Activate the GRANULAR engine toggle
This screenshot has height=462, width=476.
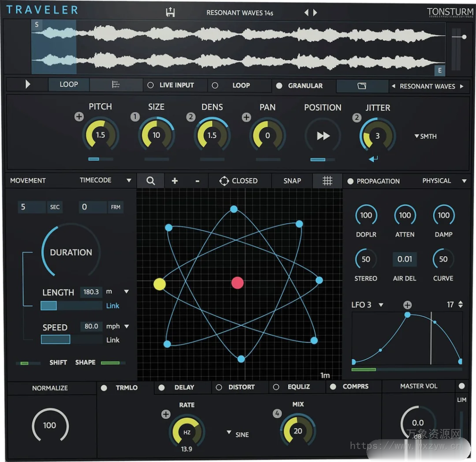(279, 86)
